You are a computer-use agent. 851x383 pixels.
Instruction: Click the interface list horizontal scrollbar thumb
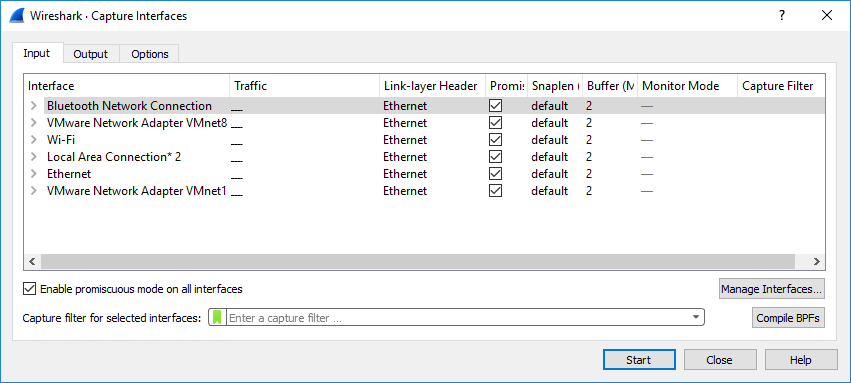pos(417,261)
